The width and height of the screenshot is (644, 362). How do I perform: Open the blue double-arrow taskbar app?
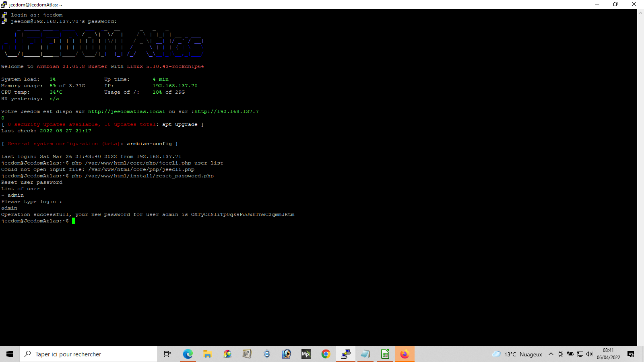click(267, 354)
